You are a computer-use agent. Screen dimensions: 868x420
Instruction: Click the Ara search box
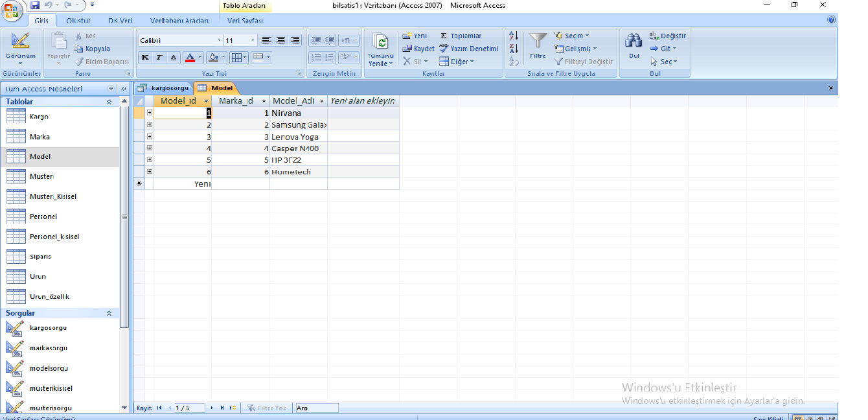316,408
